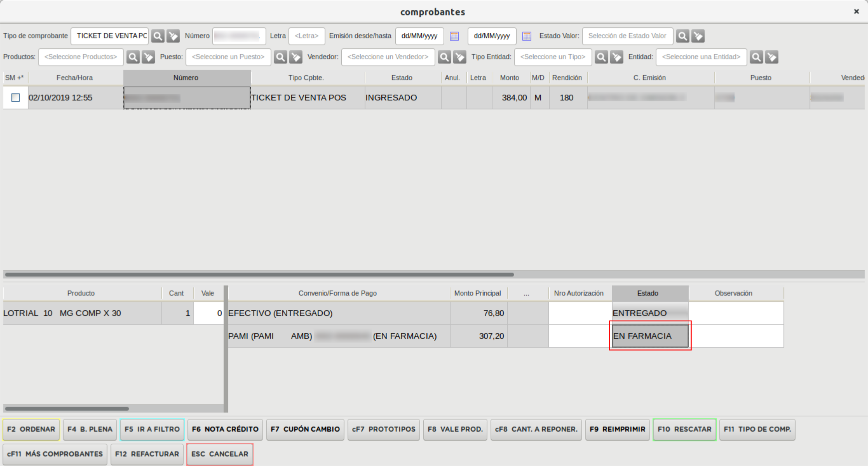The image size is (868, 466).
Task: Clear Estado Valor selection icon
Action: point(698,36)
